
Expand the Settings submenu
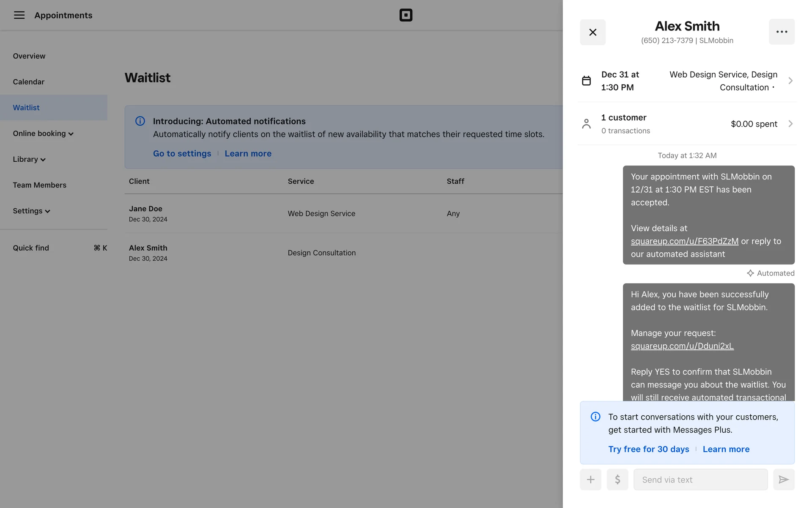pos(32,211)
